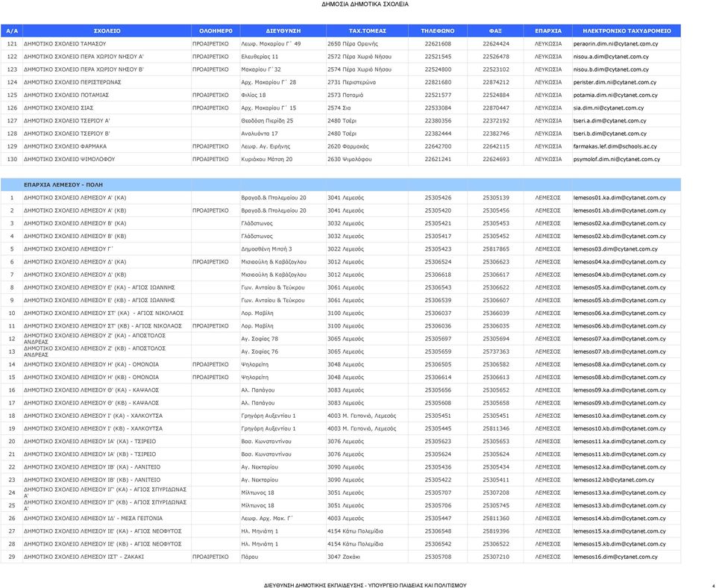Click address Αγ. Σοφίας 78

260,339
